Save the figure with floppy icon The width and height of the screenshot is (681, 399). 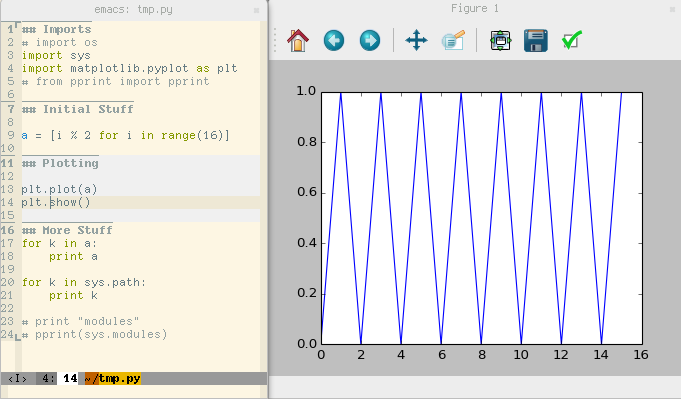point(536,40)
